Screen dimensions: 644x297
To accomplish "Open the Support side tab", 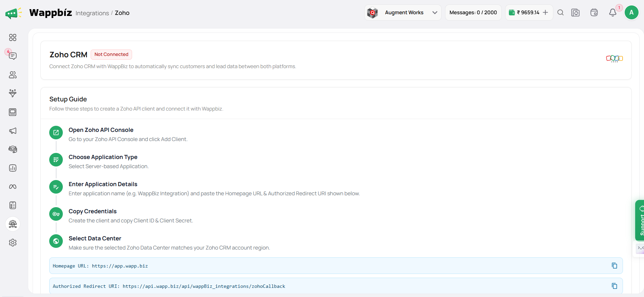I will click(640, 220).
